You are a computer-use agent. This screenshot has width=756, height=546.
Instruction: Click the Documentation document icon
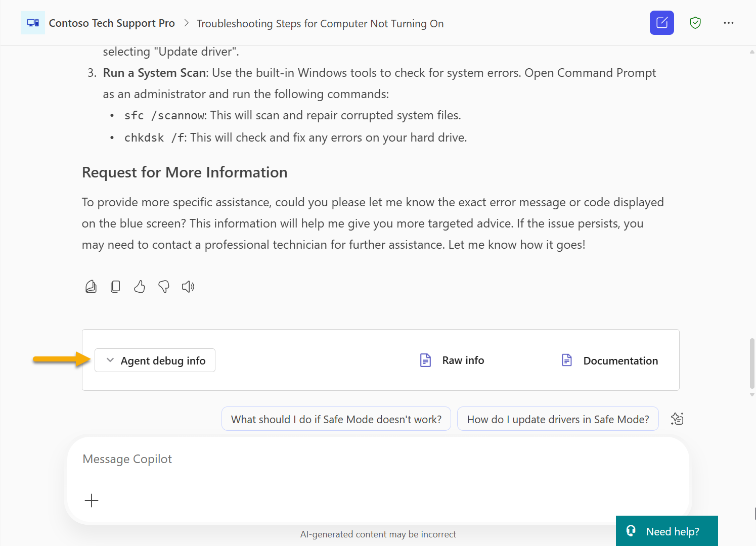[x=567, y=360]
